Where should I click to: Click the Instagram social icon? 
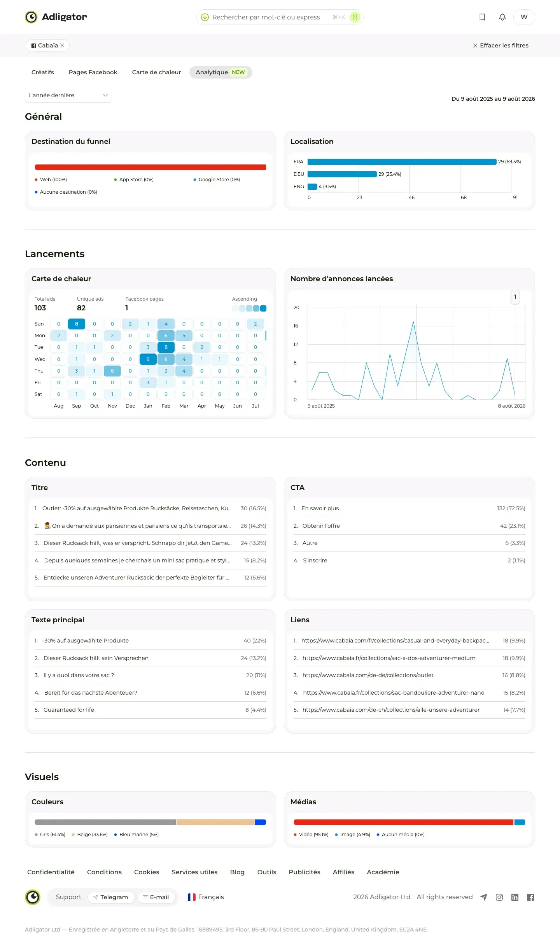point(499,897)
